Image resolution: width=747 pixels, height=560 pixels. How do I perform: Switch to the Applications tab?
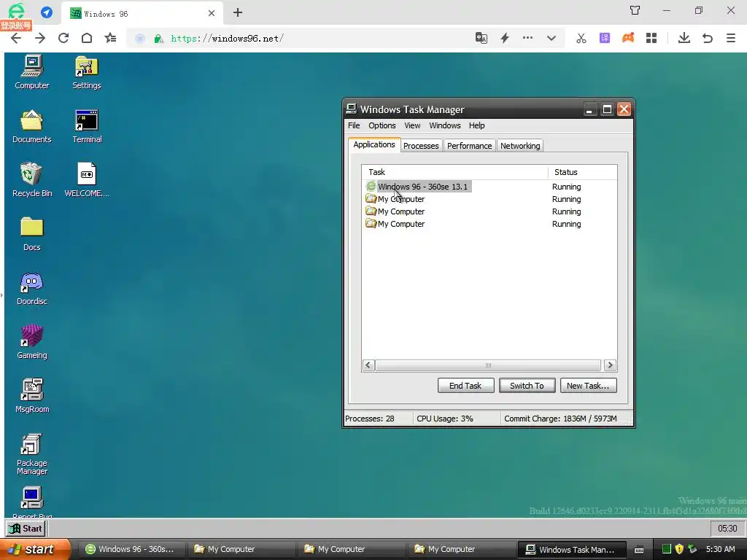pos(374,145)
